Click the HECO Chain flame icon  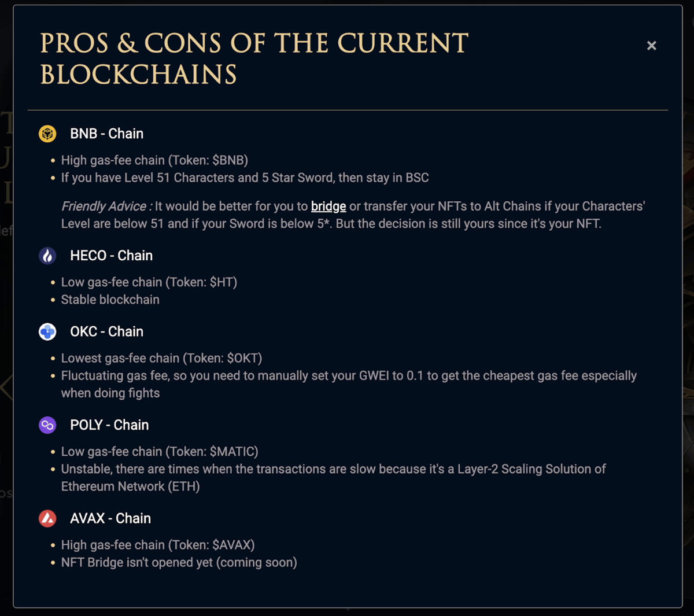coord(47,256)
